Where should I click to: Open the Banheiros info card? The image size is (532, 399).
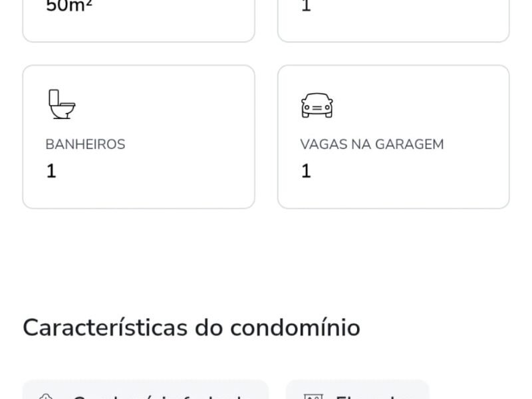(x=138, y=137)
